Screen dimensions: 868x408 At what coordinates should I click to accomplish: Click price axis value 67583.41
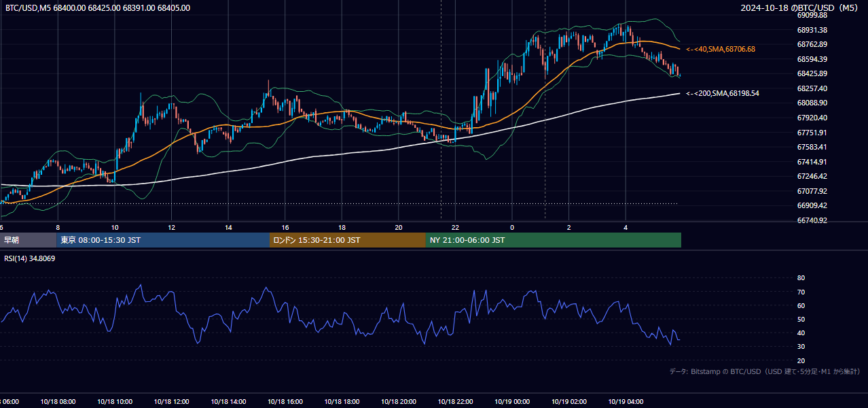click(x=812, y=147)
